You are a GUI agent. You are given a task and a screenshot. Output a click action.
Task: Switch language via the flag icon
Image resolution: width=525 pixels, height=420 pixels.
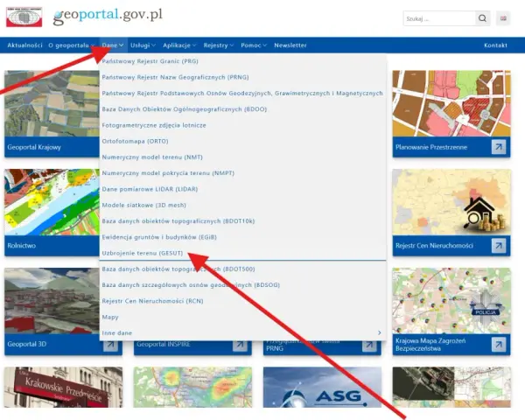[503, 18]
